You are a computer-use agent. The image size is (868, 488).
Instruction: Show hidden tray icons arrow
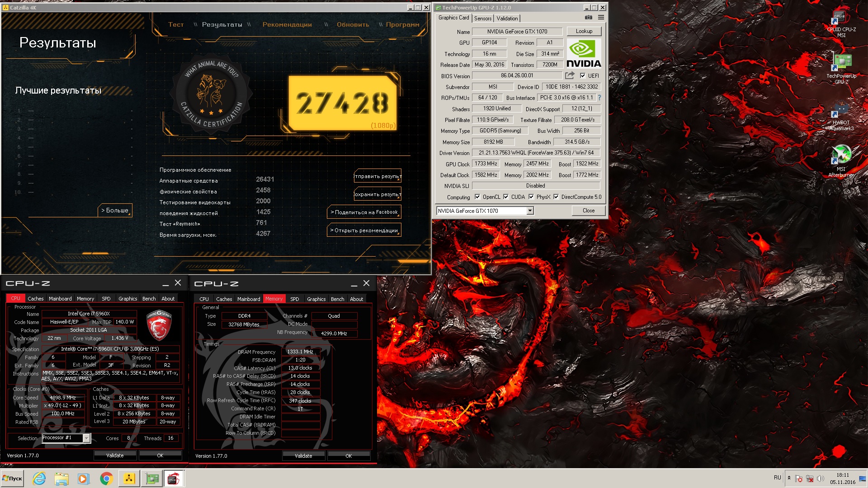pos(789,478)
